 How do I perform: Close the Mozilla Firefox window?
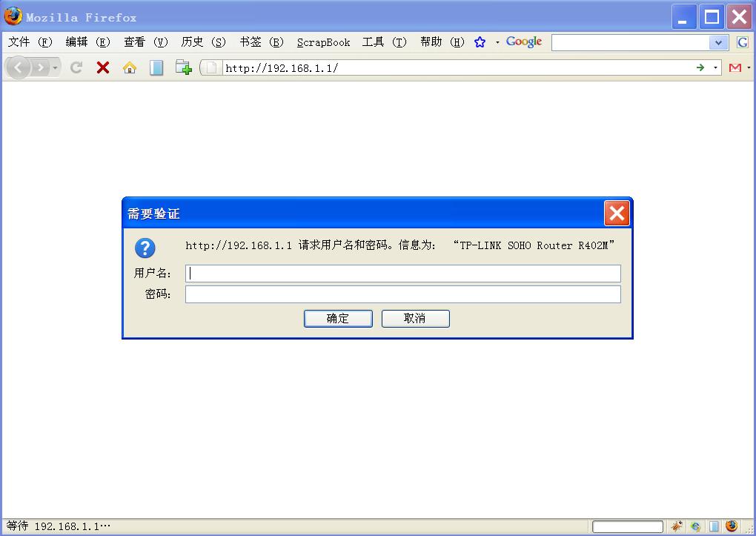pyautogui.click(x=739, y=17)
